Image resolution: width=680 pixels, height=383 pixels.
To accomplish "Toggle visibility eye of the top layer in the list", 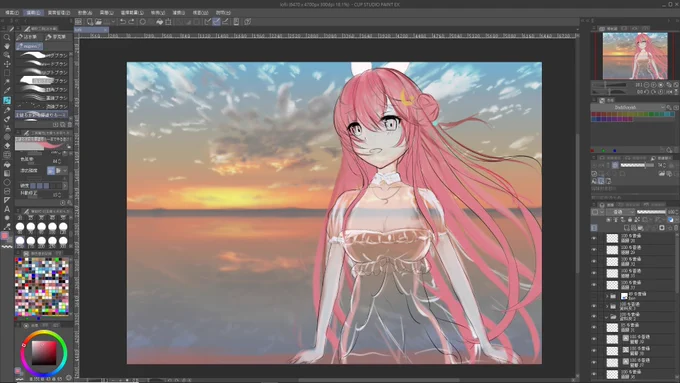I will tap(594, 238).
